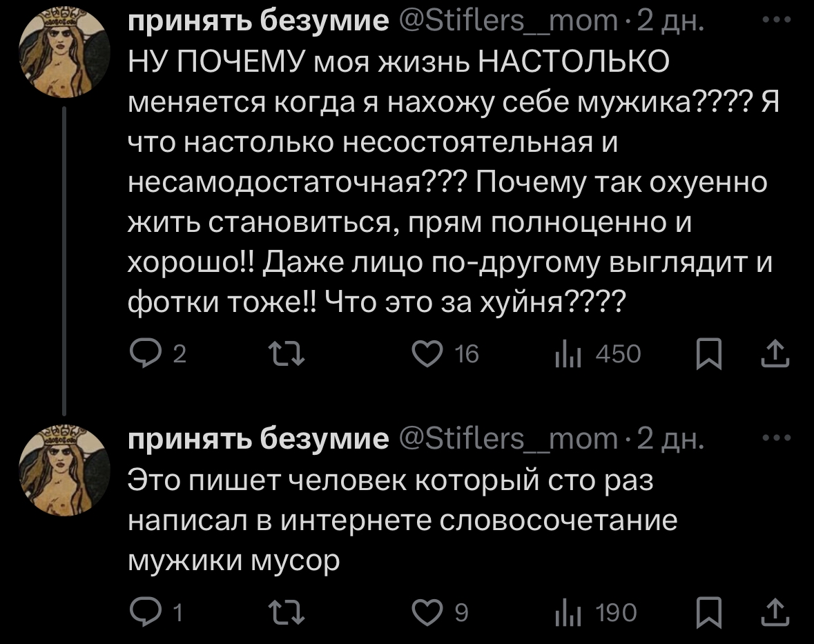Viewport: 814px width, 644px height.
Task: Retweet the second tweet
Action: pos(285,612)
